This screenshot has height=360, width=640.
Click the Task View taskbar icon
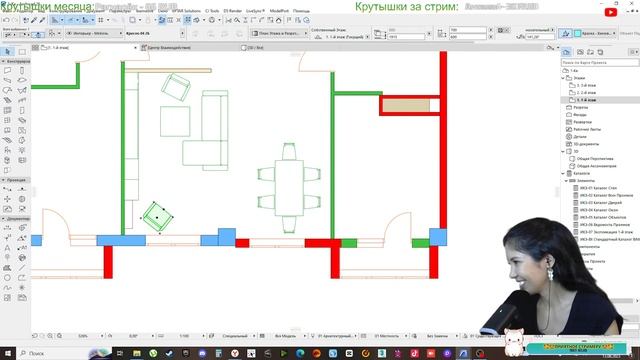pyautogui.click(x=120, y=353)
